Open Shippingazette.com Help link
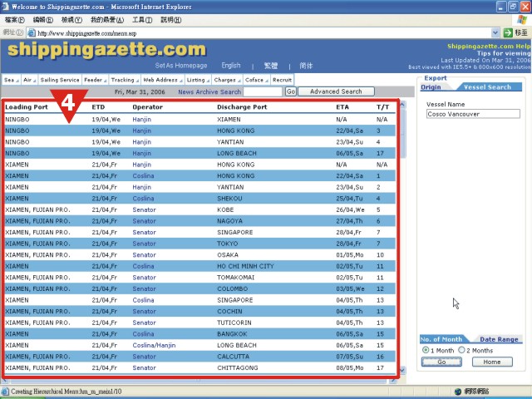This screenshot has height=399, width=532. point(489,47)
